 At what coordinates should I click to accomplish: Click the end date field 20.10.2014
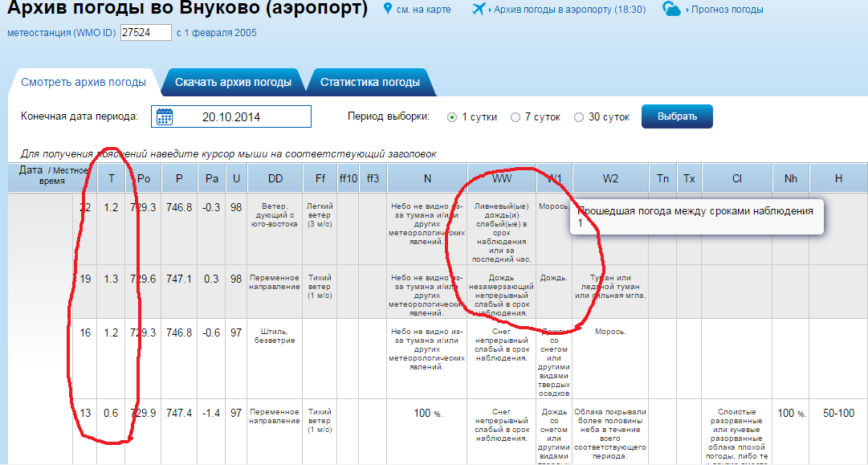230,116
